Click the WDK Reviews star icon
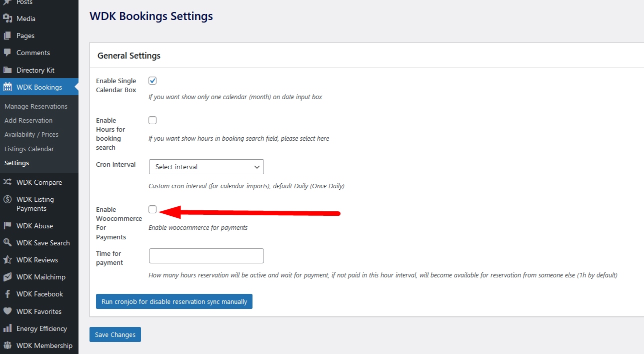Viewport: 644px width, 354px height. (7, 260)
